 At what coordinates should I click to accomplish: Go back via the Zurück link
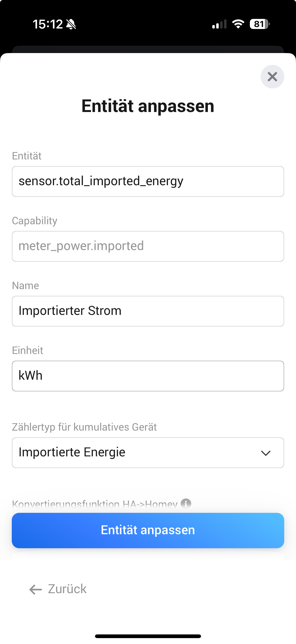67,589
